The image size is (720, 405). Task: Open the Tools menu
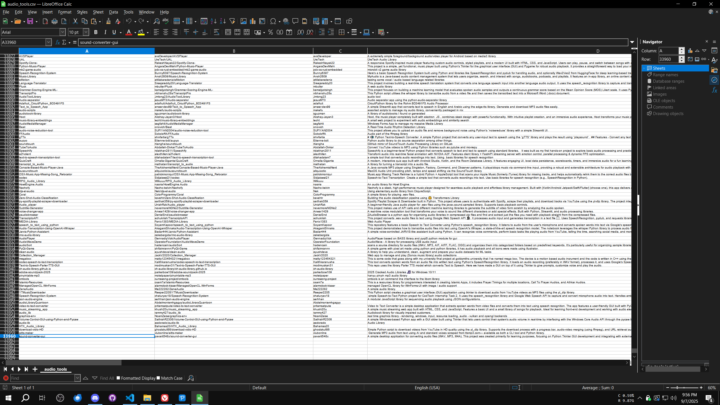[x=128, y=12]
